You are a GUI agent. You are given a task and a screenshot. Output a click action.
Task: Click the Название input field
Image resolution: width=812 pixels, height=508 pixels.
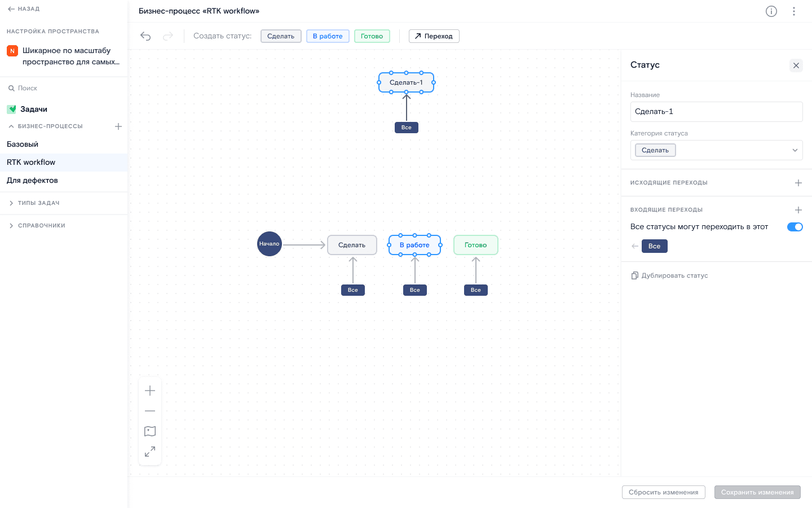click(x=716, y=112)
